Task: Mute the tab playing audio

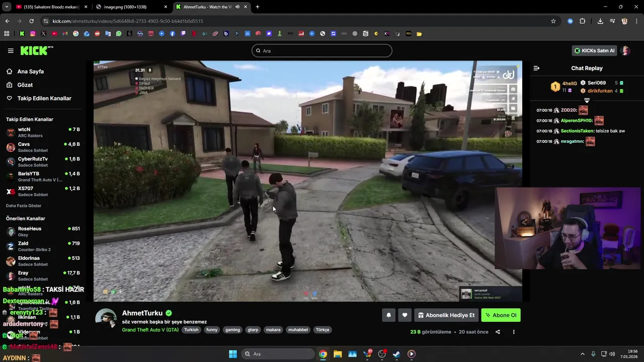Action: pos(237,7)
